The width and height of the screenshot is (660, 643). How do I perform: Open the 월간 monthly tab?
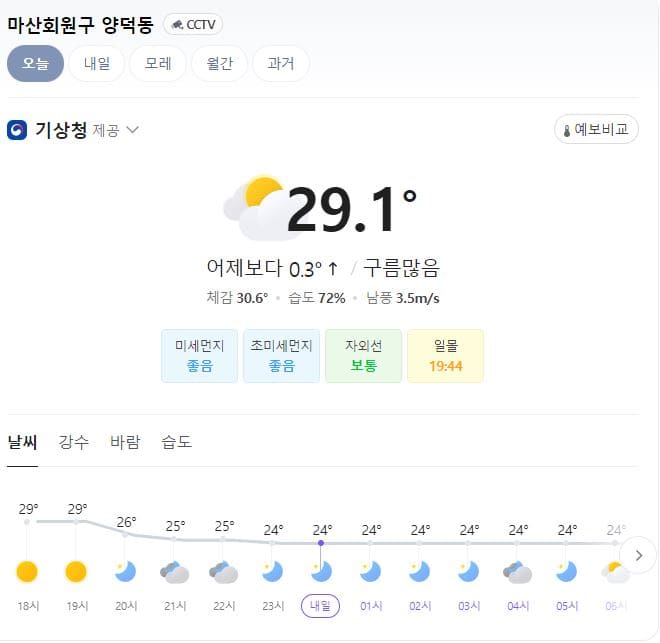pos(219,64)
